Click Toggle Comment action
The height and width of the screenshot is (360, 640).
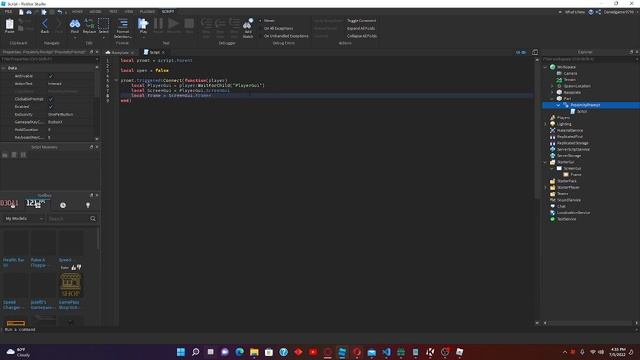362,21
